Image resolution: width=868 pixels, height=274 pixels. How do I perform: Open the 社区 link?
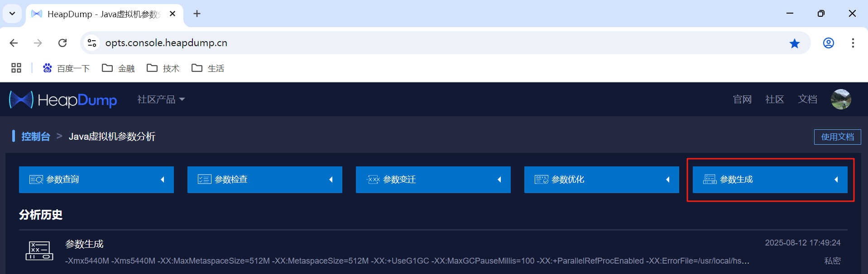tap(775, 99)
